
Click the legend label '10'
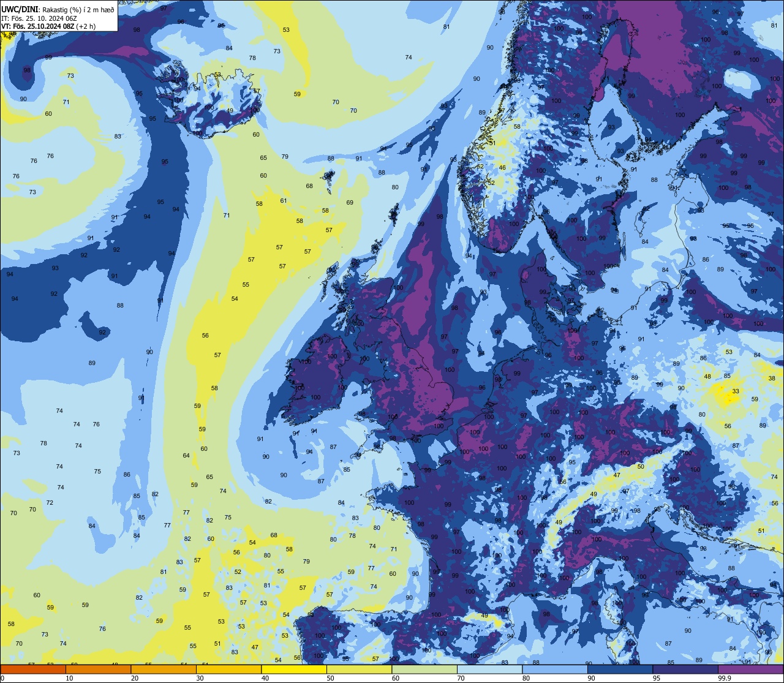69,678
